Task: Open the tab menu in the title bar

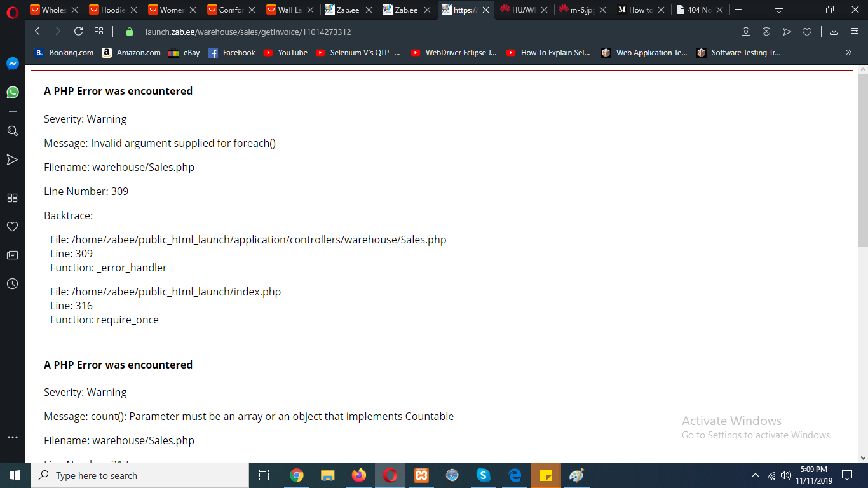Action: (x=779, y=10)
